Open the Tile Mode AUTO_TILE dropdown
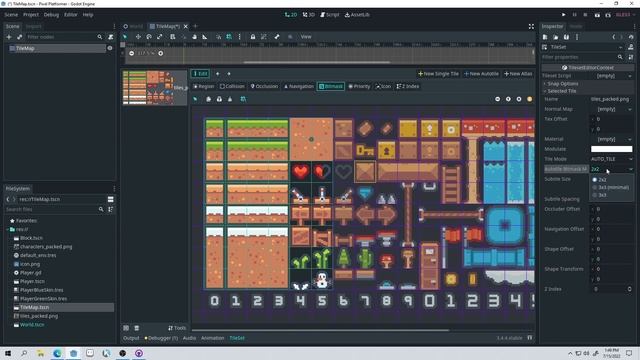 (611, 159)
